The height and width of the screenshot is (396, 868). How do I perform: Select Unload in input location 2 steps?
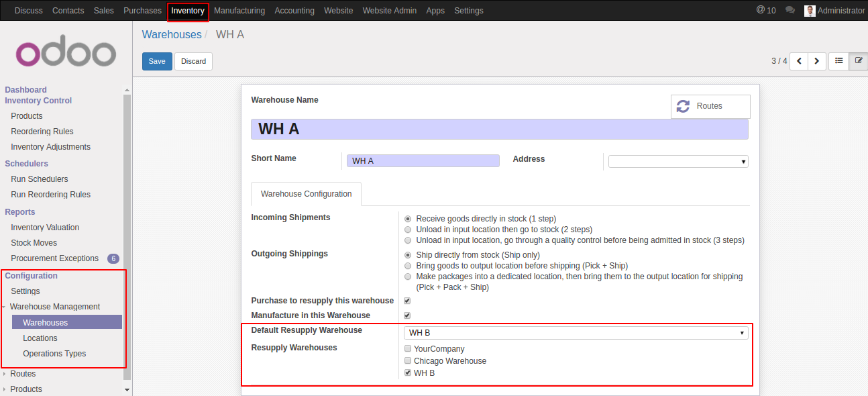point(408,230)
